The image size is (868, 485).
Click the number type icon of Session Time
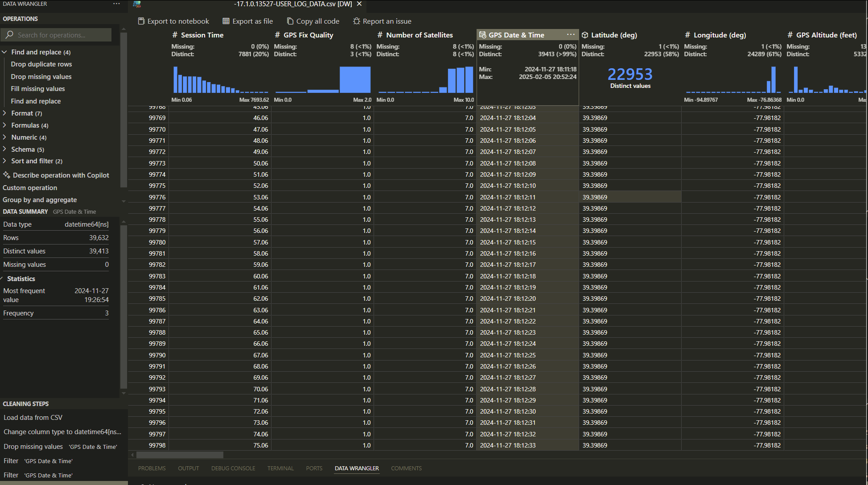[175, 35]
